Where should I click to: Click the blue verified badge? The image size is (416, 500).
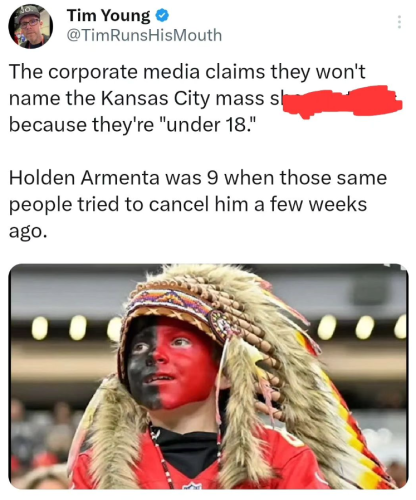162,16
